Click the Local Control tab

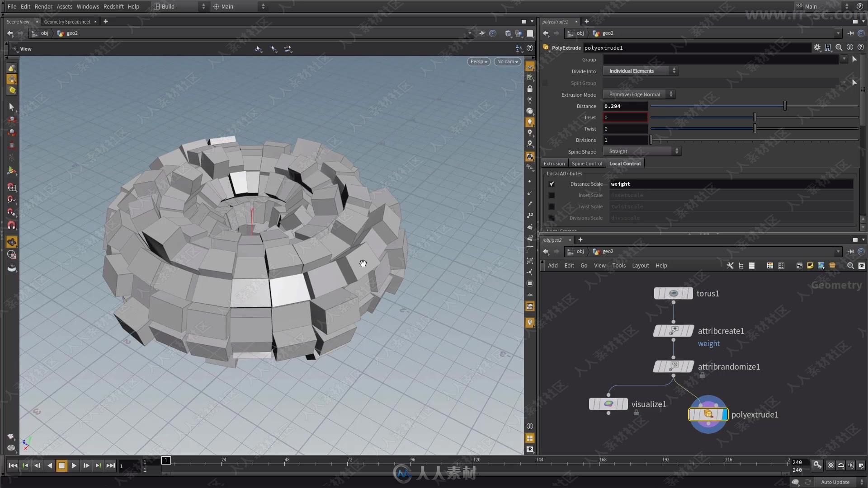point(625,163)
